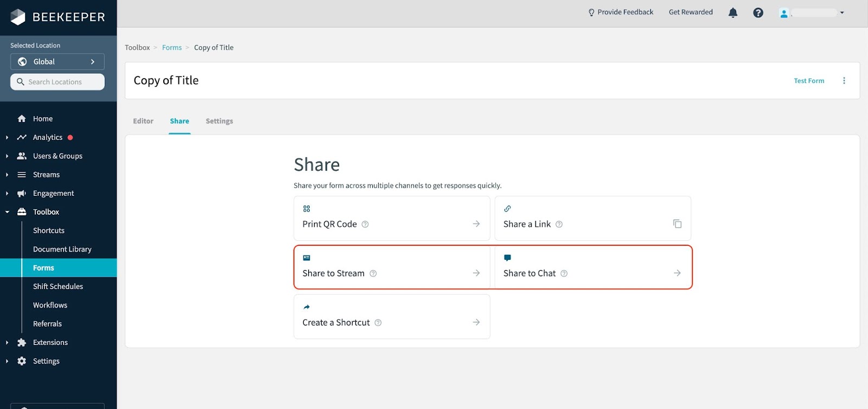Click the arrow on Share to Chat card
This screenshot has width=868, height=409.
tap(677, 273)
